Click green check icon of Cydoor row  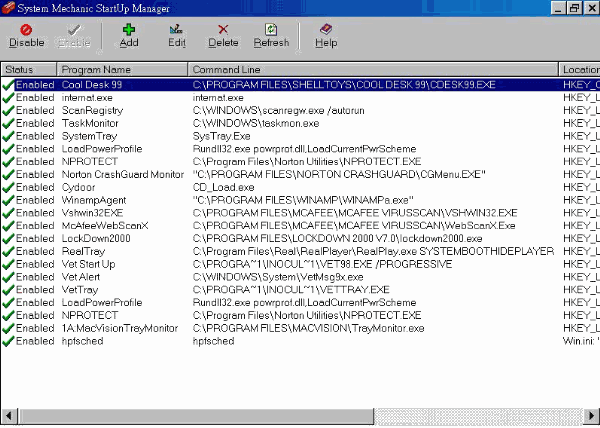(x=8, y=187)
